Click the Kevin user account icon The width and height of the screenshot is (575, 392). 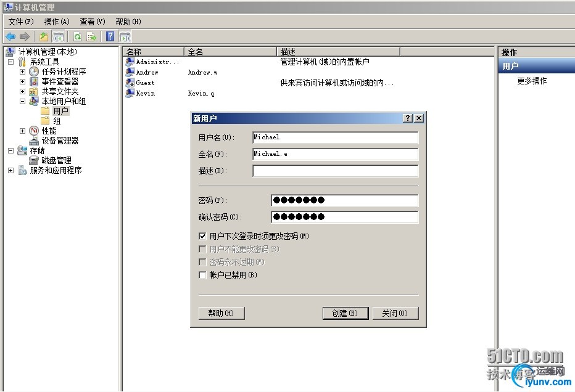click(x=130, y=93)
